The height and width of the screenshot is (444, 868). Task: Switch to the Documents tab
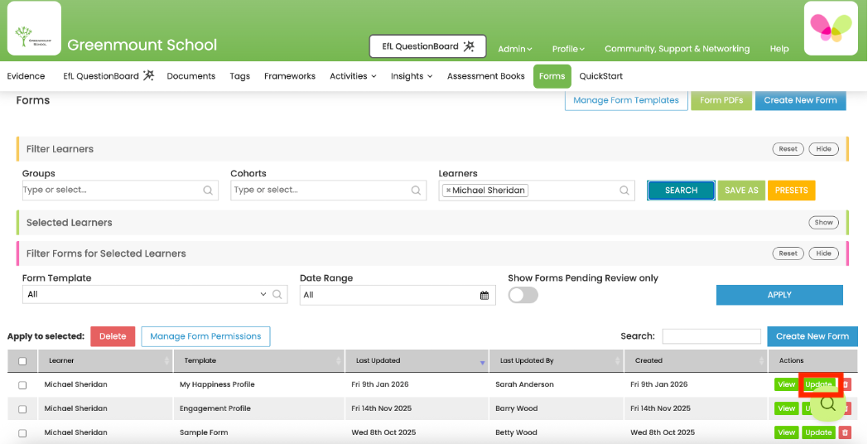pos(191,76)
